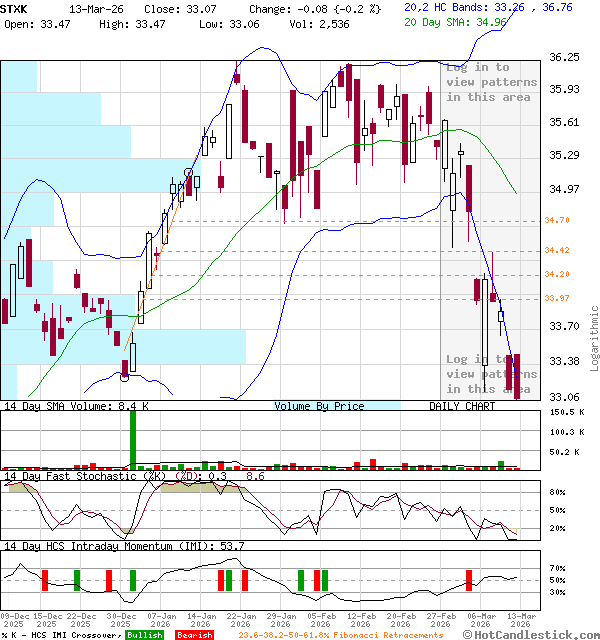The width and height of the screenshot is (600, 640).
Task: Click the circle marker on the mid-January candle
Action: click(x=189, y=173)
